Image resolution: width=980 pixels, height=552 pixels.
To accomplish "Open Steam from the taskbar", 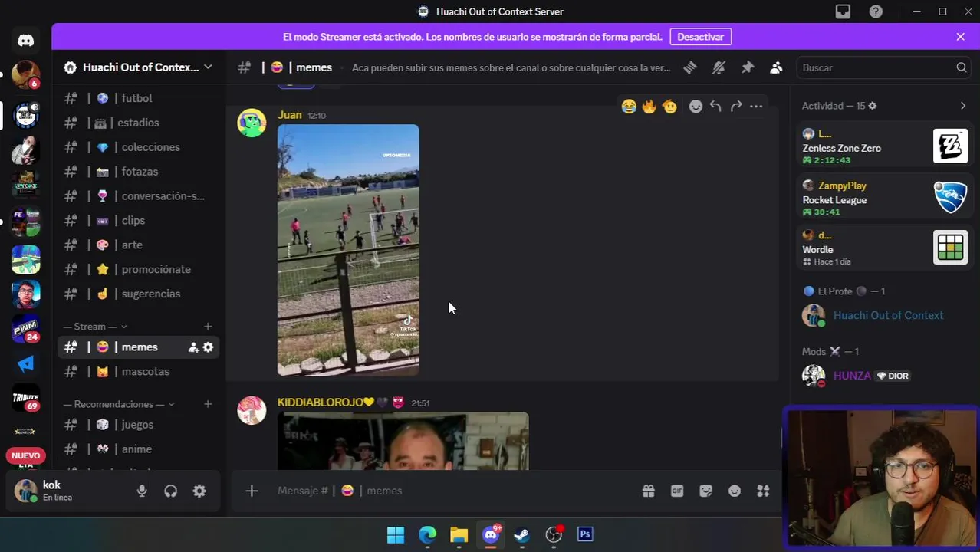I will (x=521, y=535).
